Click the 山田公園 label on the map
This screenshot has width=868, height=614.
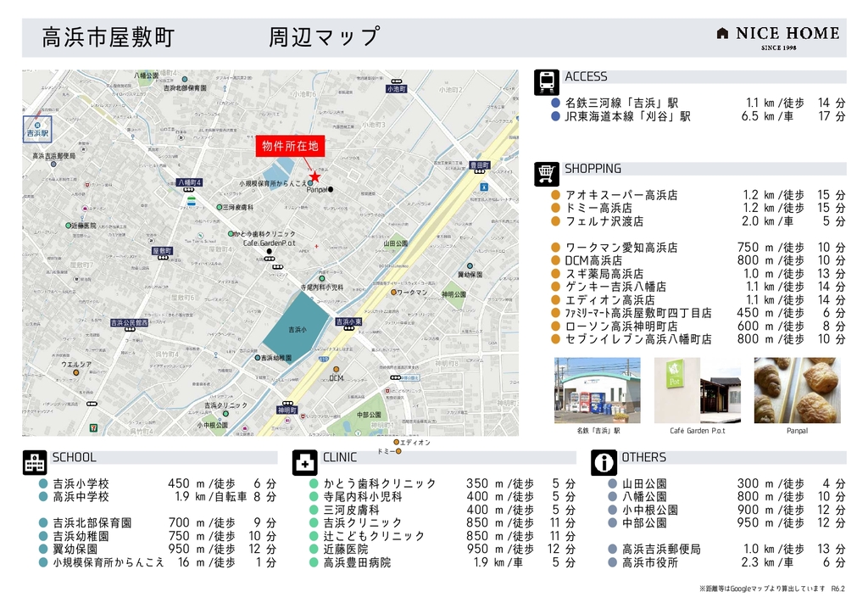(x=396, y=243)
